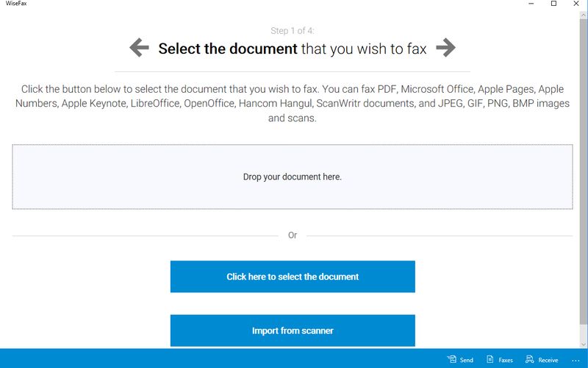
Task: Click the supported file formats description paragraph
Action: [x=293, y=103]
